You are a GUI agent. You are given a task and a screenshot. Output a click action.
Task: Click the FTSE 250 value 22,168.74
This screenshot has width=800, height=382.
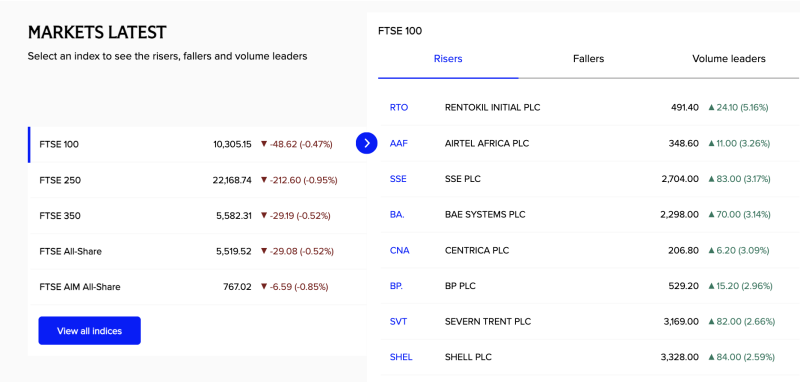tap(232, 180)
